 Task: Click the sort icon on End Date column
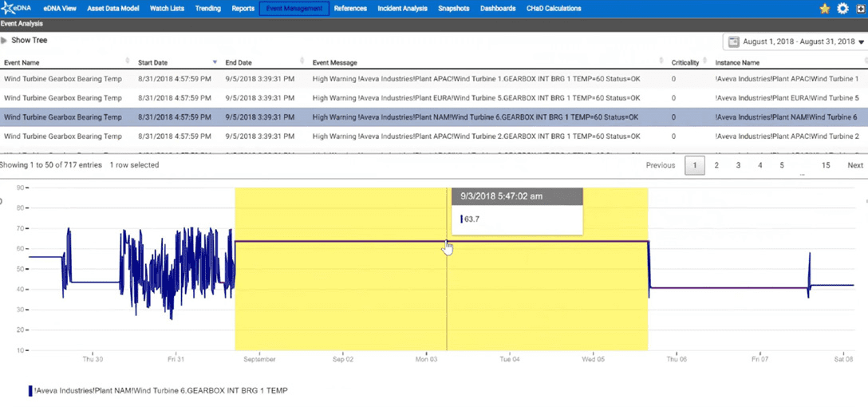click(302, 61)
